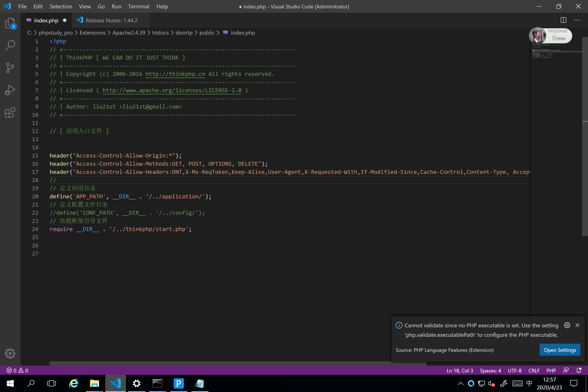The height and width of the screenshot is (392, 588).
Task: Open the Manage gear menu
Action: point(10,354)
